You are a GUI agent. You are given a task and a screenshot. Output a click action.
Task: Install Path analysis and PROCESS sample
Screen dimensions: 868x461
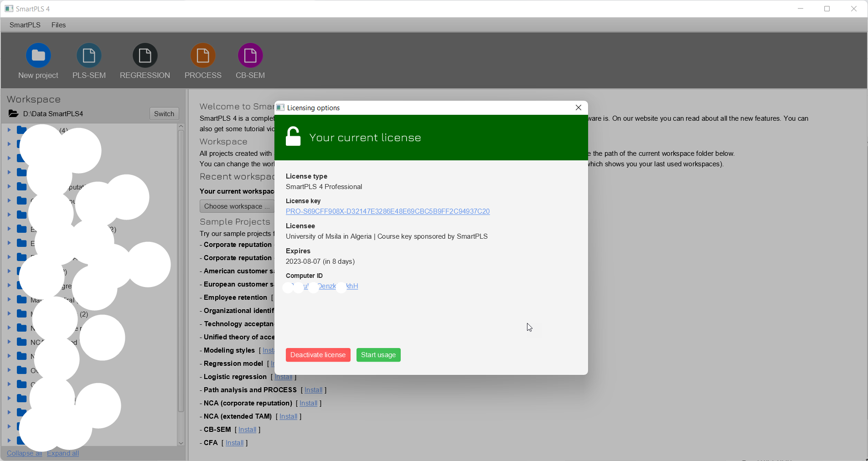(313, 390)
